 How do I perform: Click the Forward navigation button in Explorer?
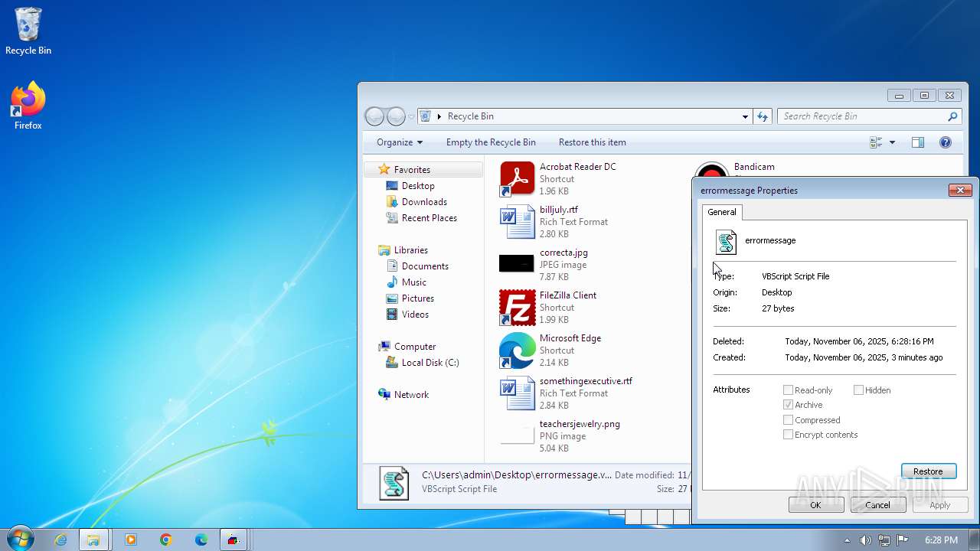[x=396, y=116]
